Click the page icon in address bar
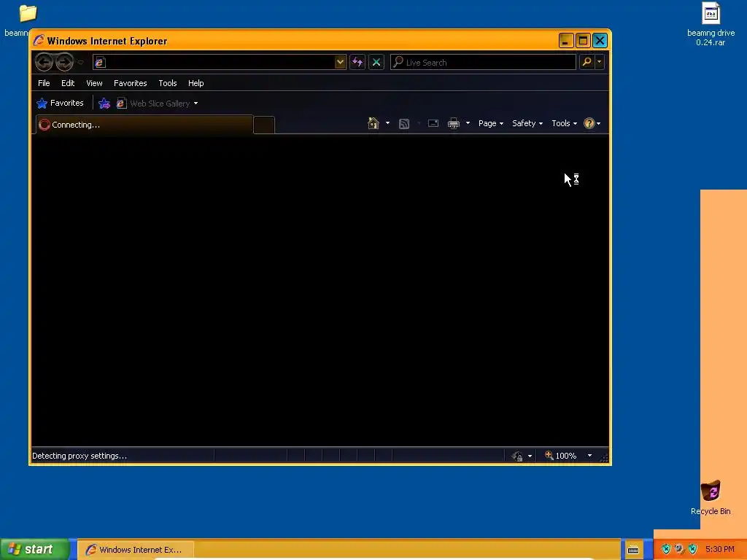The width and height of the screenshot is (747, 560). tap(100, 63)
